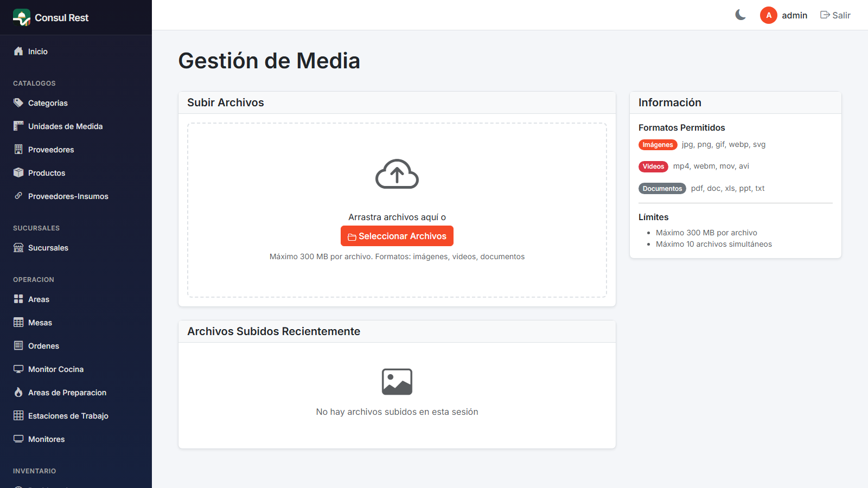
Task: Click the Consul Rest logo icon
Action: 22,17
